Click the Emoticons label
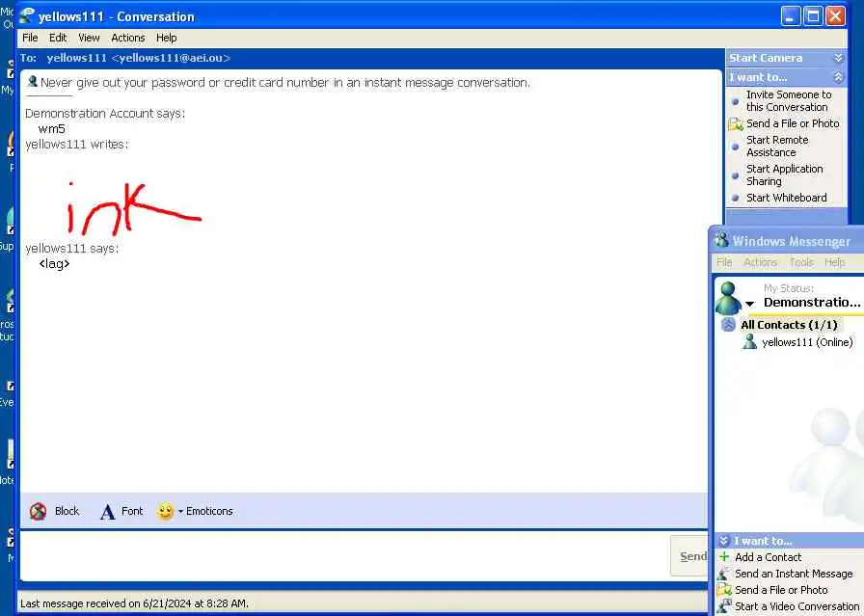 (209, 511)
